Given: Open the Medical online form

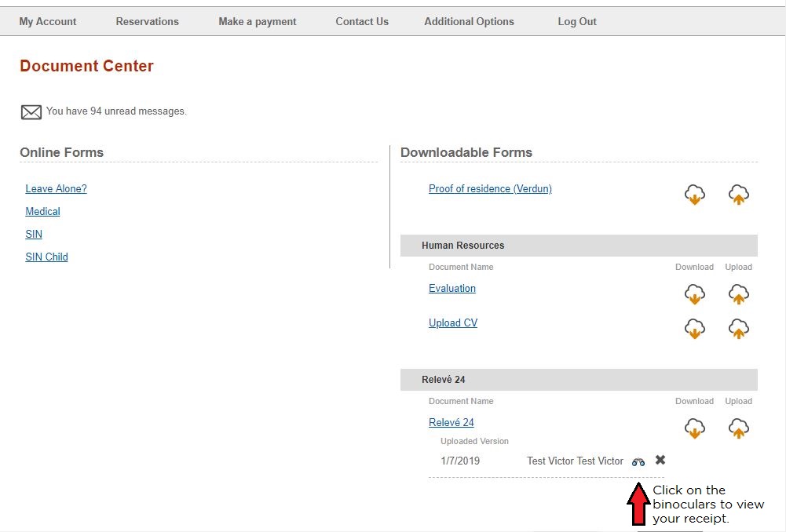Looking at the screenshot, I should click(42, 211).
